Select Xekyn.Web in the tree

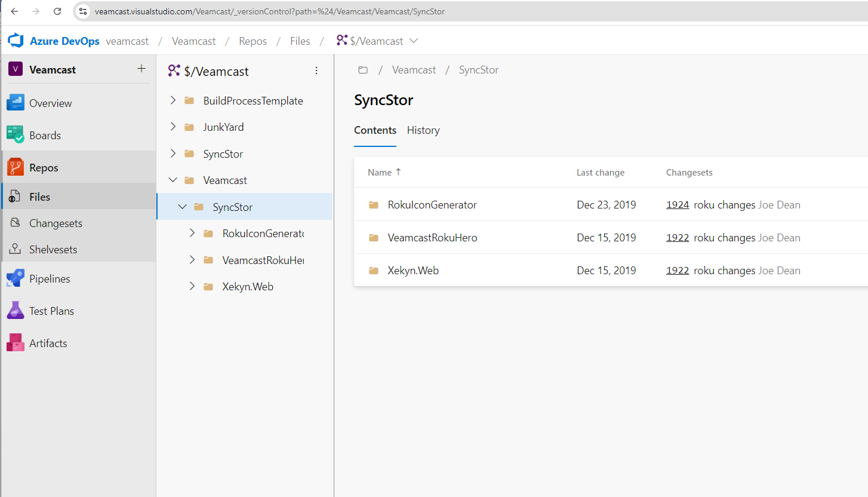[248, 287]
